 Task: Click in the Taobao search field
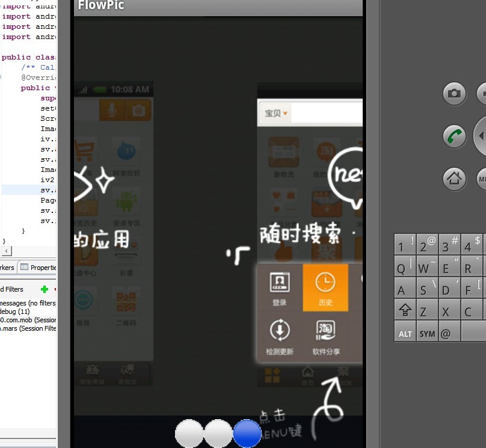327,113
